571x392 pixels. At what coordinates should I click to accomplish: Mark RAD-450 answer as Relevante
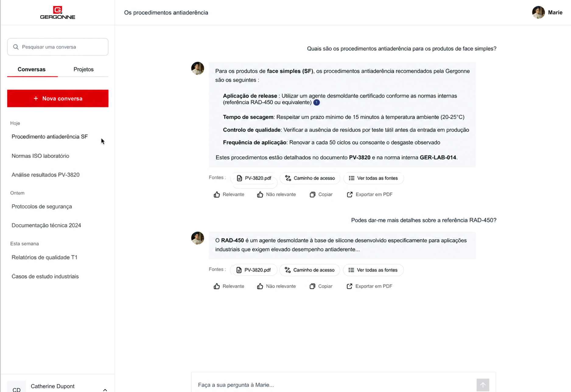pos(229,286)
